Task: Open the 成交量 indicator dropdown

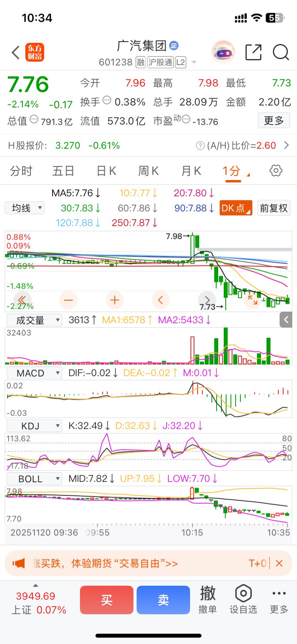Action: [x=34, y=320]
